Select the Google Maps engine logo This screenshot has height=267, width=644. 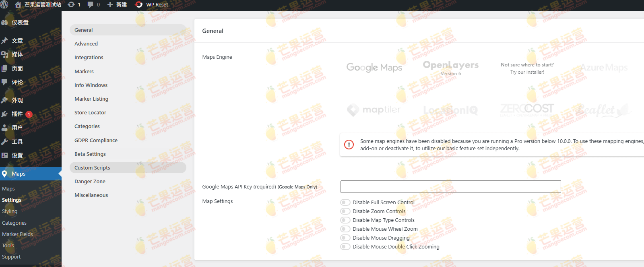click(374, 67)
